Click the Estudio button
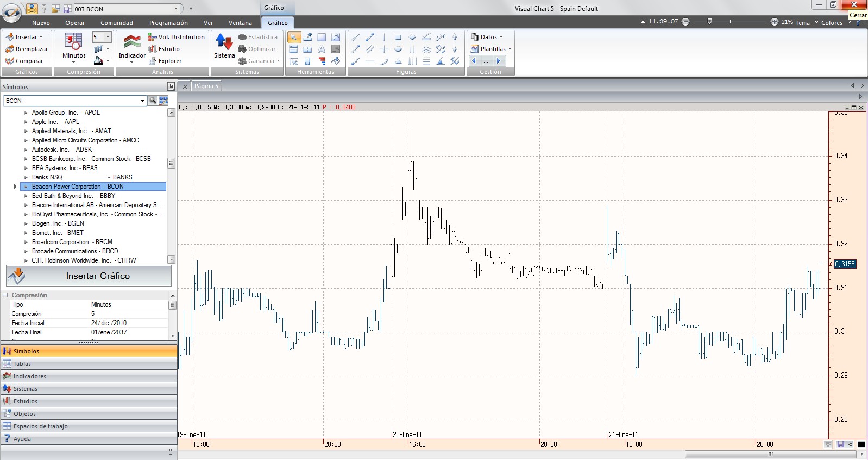 [164, 49]
